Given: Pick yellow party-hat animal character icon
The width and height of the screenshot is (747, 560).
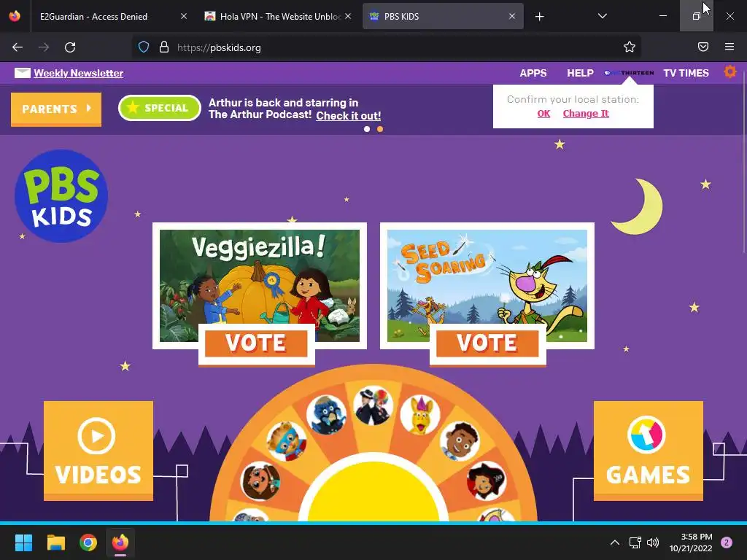Looking at the screenshot, I should (419, 414).
